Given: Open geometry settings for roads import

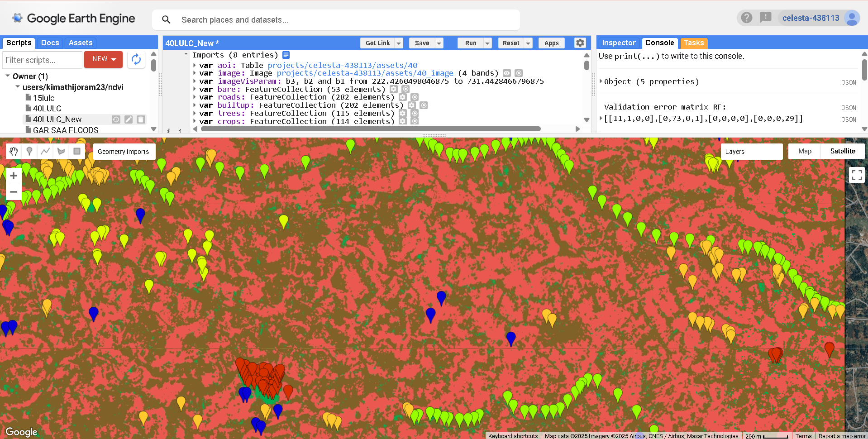Looking at the screenshot, I should point(403,97).
